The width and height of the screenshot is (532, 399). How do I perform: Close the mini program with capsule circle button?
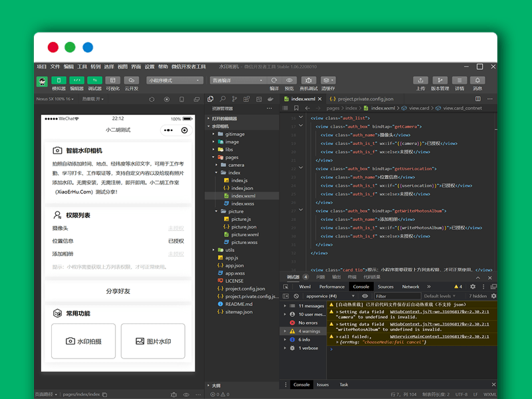185,130
